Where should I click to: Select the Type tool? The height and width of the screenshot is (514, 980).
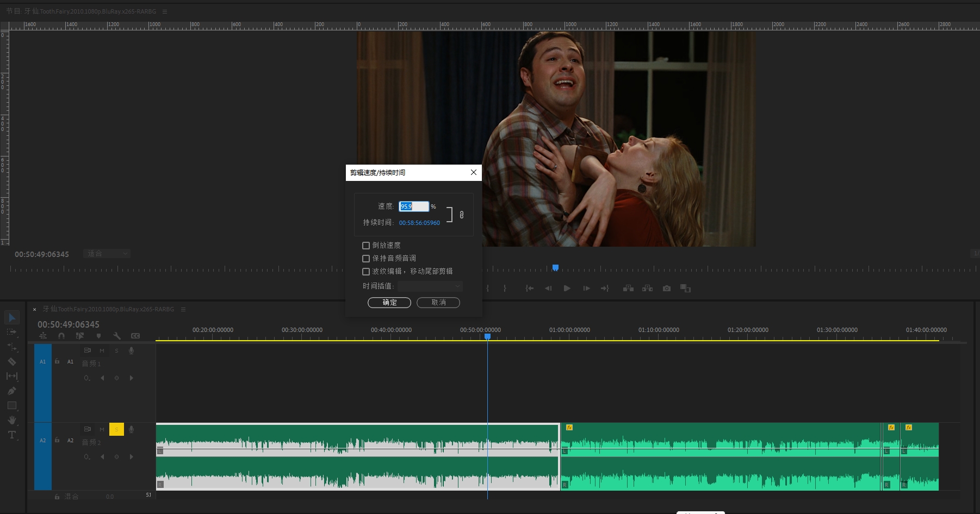(x=12, y=435)
